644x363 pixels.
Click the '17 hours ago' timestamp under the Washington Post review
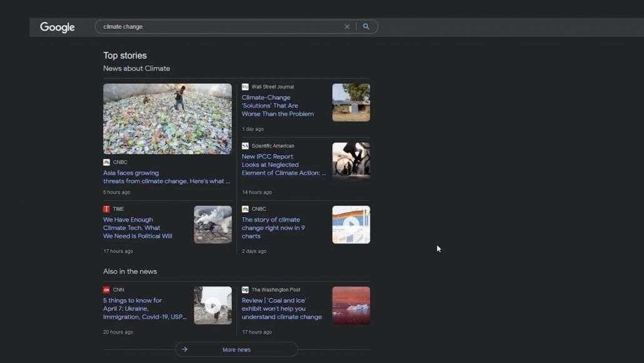257,332
